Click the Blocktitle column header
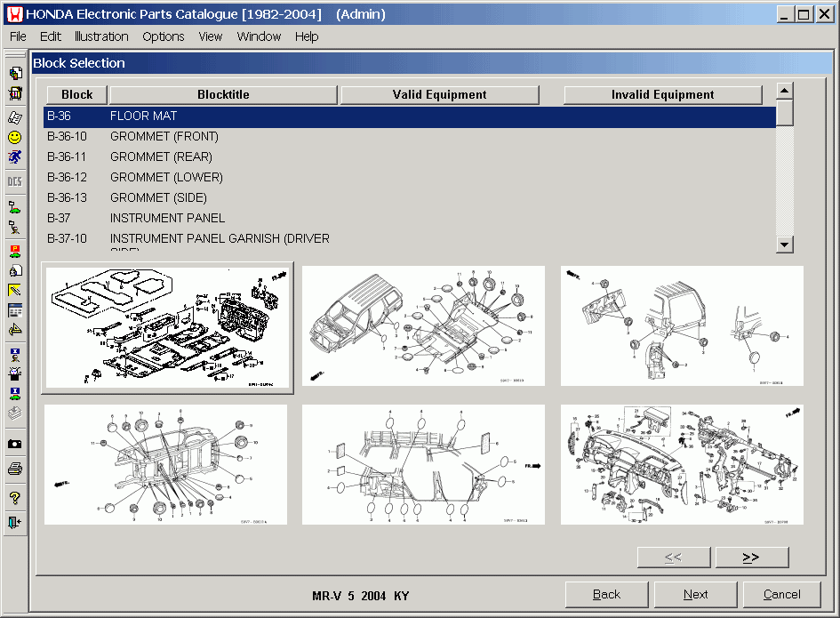Image resolution: width=840 pixels, height=618 pixels. coord(223,95)
